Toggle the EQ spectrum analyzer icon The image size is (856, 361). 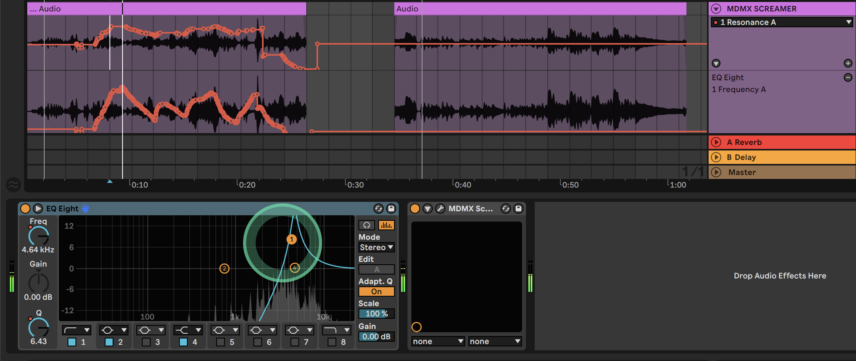[387, 225]
